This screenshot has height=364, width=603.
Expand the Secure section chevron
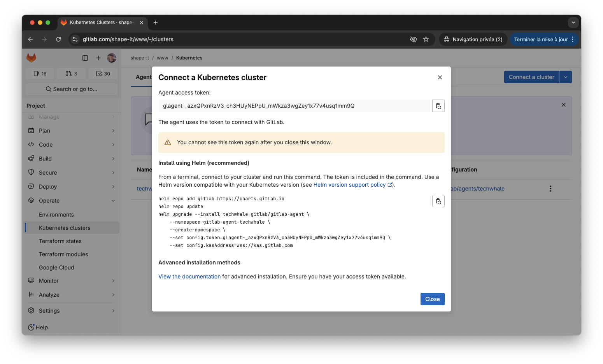pyautogui.click(x=113, y=173)
